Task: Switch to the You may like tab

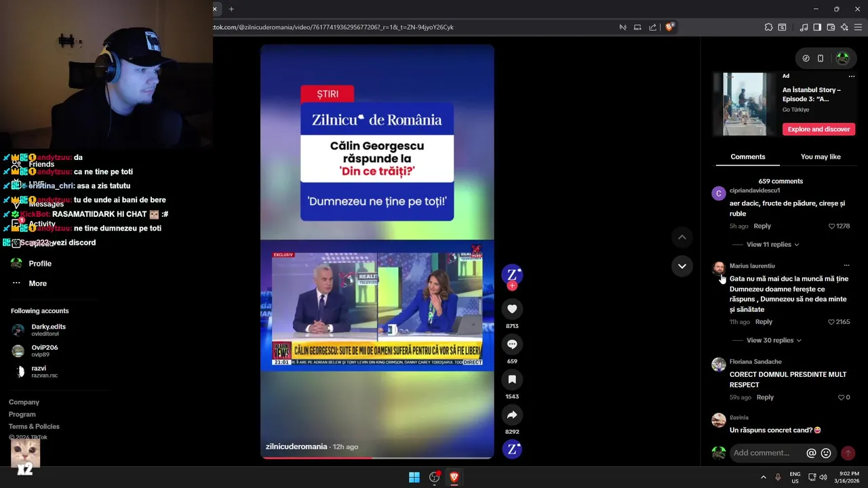Action: click(x=821, y=157)
